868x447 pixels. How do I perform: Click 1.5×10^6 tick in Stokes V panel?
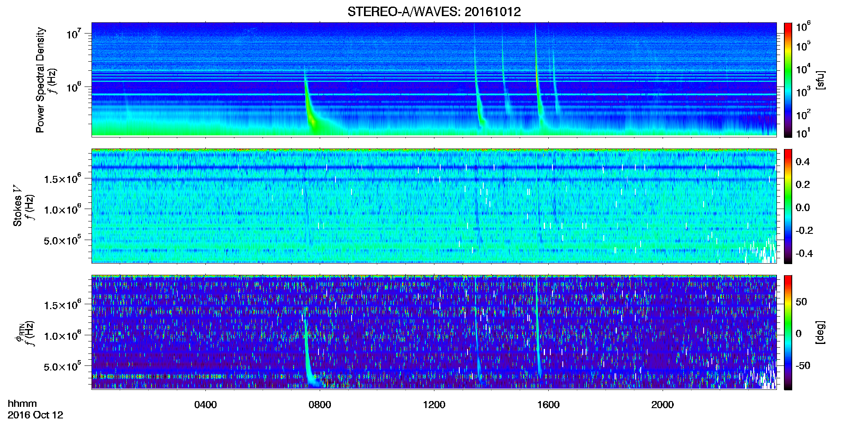tap(63, 179)
